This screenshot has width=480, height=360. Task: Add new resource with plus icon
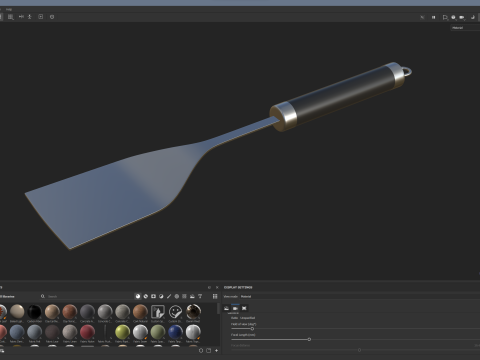coord(217,350)
